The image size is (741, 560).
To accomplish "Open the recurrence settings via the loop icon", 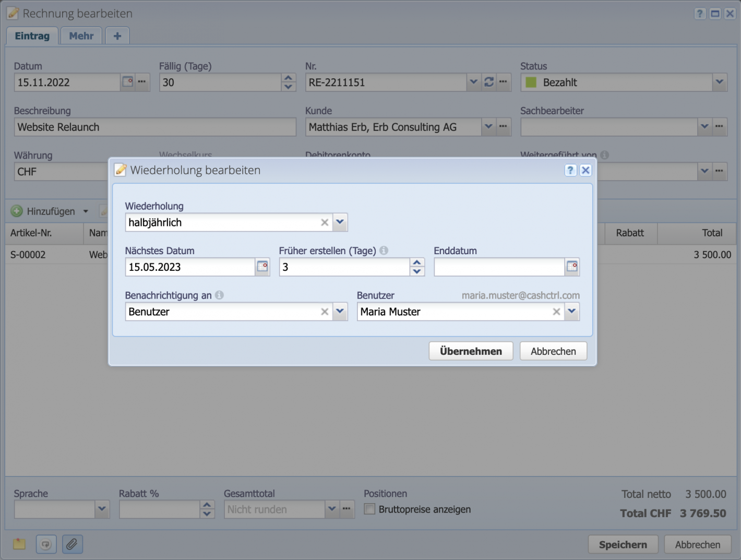I will (x=46, y=544).
